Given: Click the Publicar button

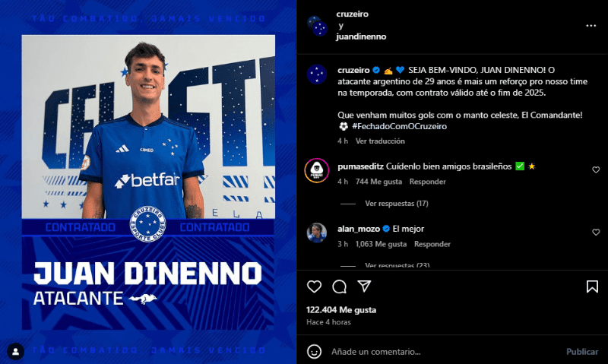Looking at the screenshot, I should tap(582, 352).
